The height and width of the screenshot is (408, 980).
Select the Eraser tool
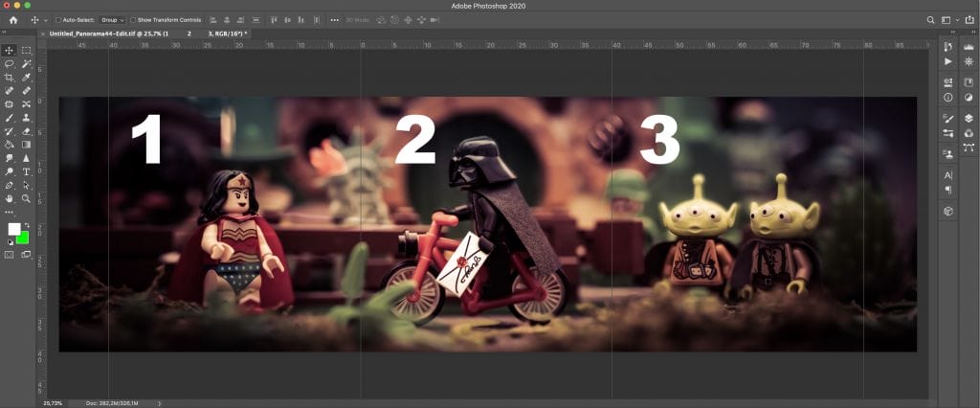[x=26, y=131]
